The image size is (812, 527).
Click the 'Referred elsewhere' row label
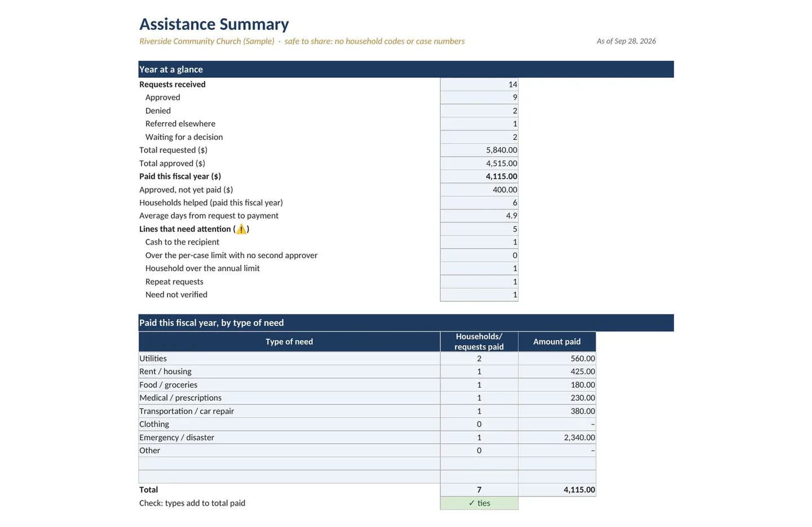pos(180,124)
